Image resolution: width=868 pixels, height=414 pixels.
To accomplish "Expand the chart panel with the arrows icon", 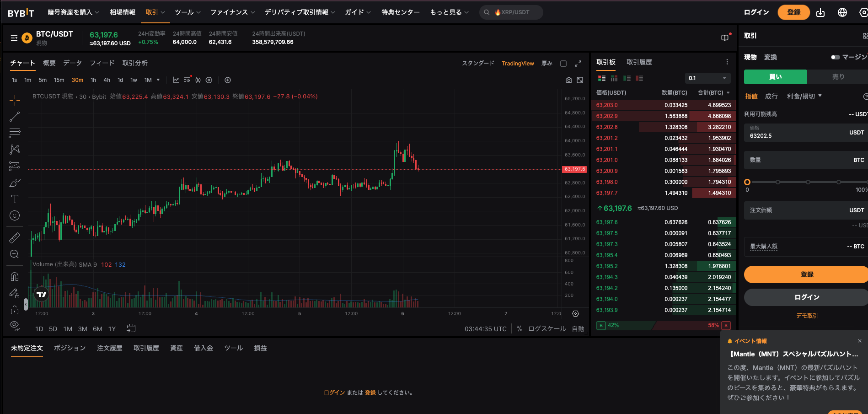I will tap(578, 64).
